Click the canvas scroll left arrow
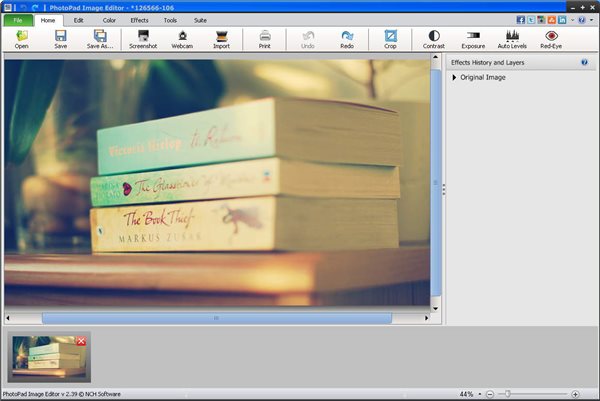 coord(8,318)
